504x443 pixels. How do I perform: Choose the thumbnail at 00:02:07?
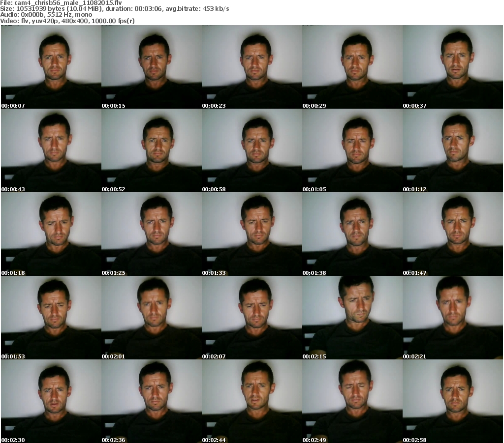click(252, 318)
